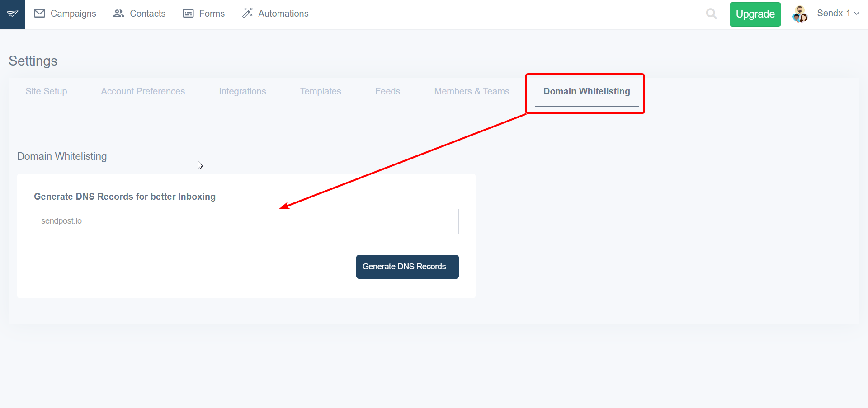
Task: Open the Integrations tab
Action: 242,91
